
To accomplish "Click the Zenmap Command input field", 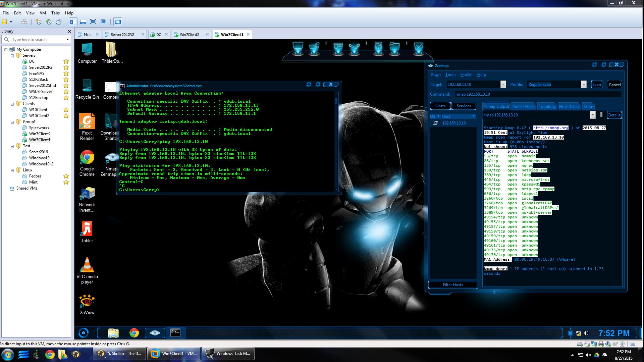I will click(x=538, y=94).
